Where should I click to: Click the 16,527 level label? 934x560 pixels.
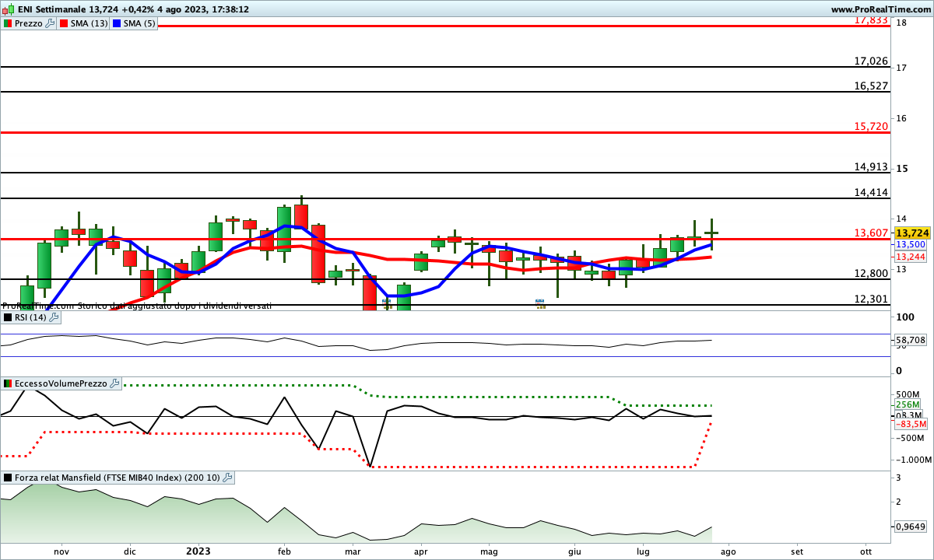click(871, 86)
